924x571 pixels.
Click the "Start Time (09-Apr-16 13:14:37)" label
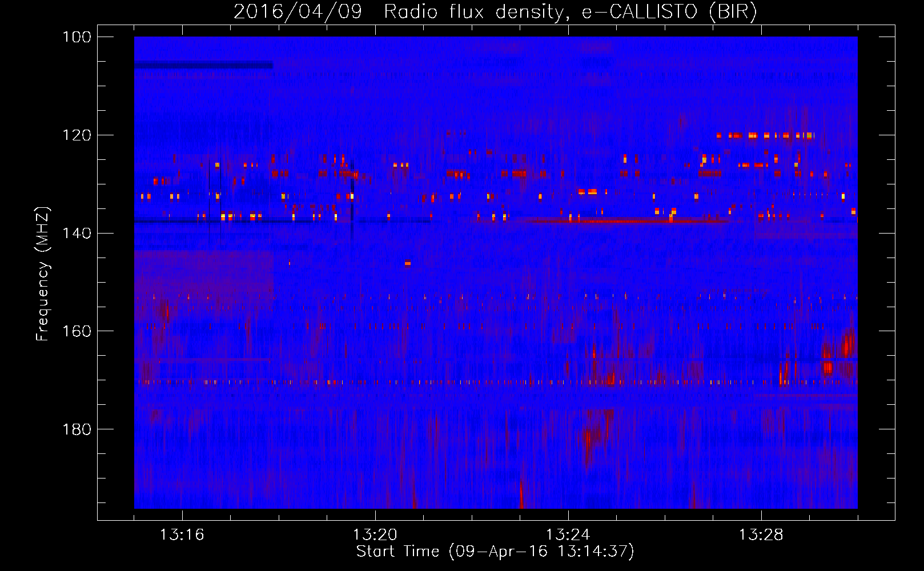pyautogui.click(x=495, y=552)
